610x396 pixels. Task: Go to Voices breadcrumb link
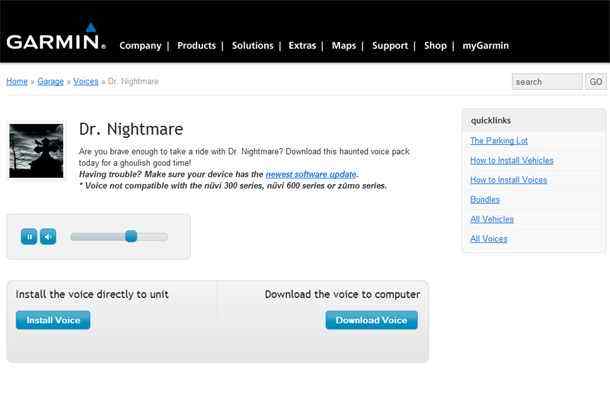pos(86,81)
